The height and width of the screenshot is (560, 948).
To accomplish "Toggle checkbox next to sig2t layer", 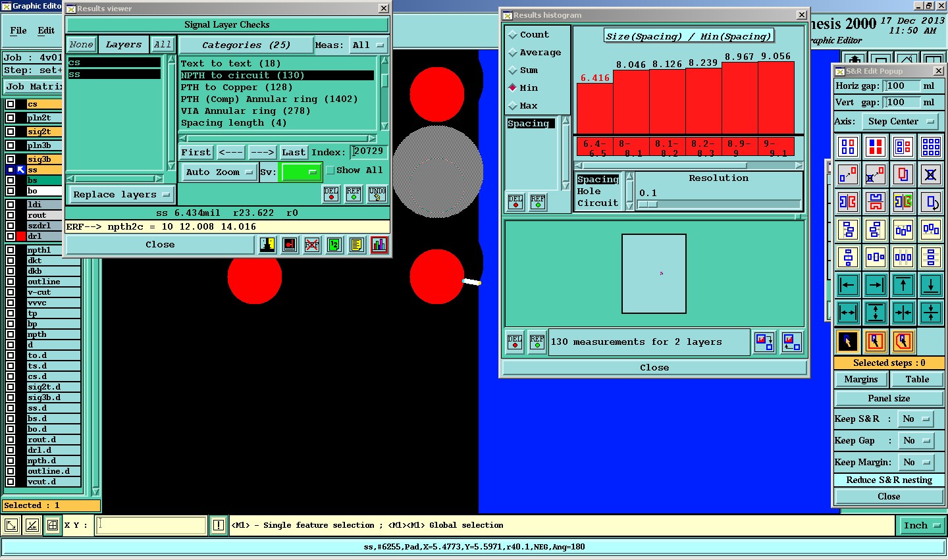I will [x=11, y=132].
